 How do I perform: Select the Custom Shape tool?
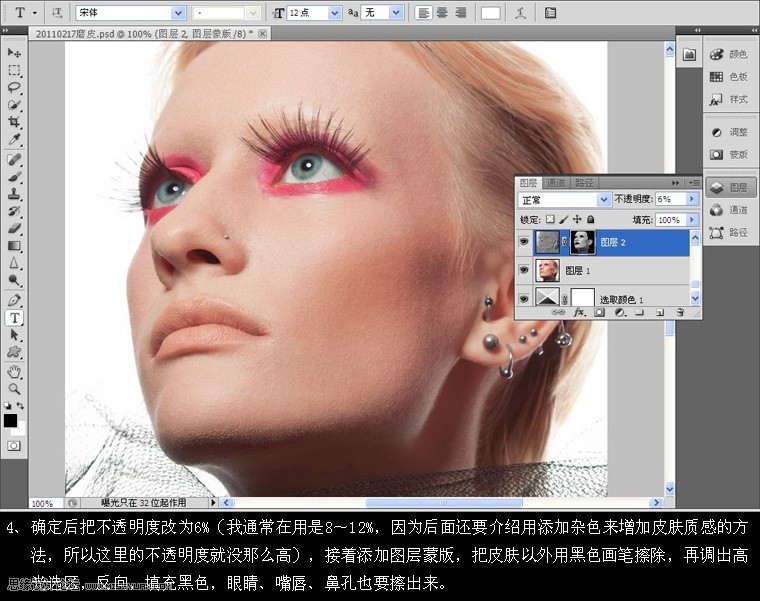pos(14,352)
